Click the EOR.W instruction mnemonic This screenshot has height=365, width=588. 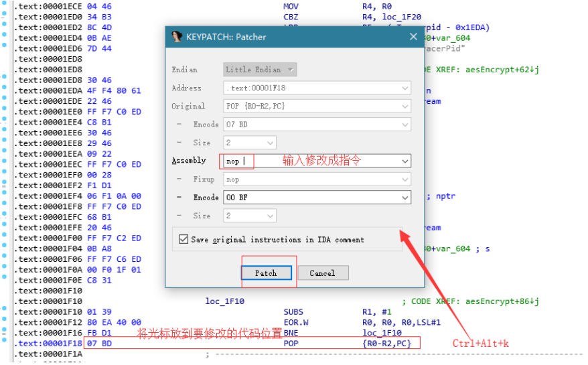pos(296,322)
